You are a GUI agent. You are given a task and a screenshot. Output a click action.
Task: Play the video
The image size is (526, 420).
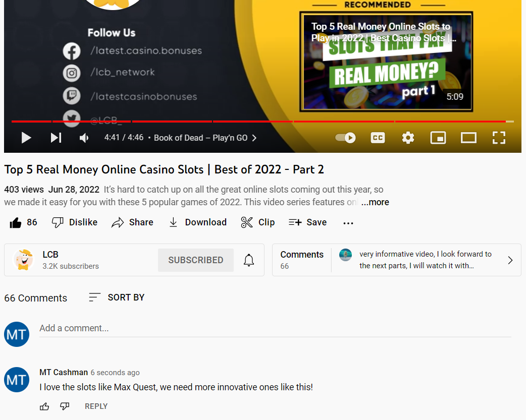[26, 138]
